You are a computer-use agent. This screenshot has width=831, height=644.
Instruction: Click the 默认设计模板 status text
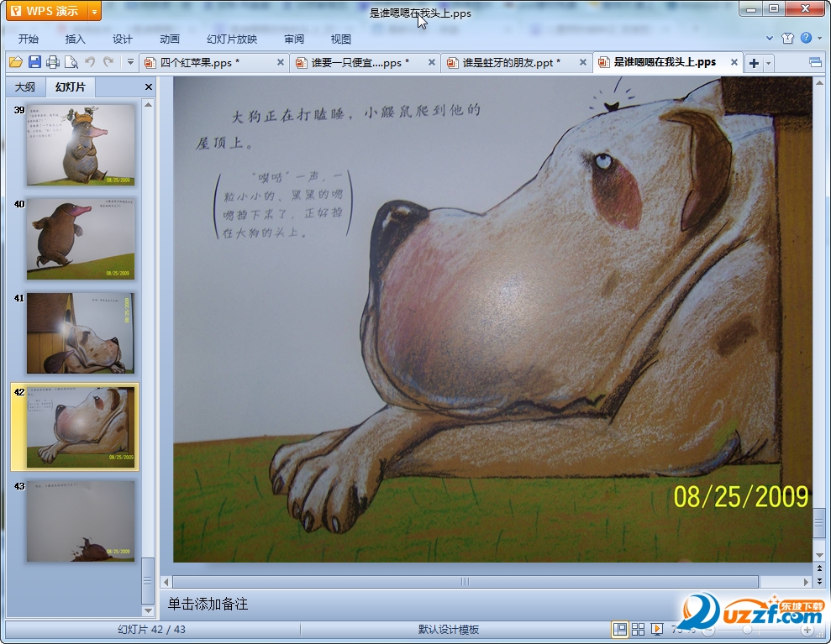point(449,629)
